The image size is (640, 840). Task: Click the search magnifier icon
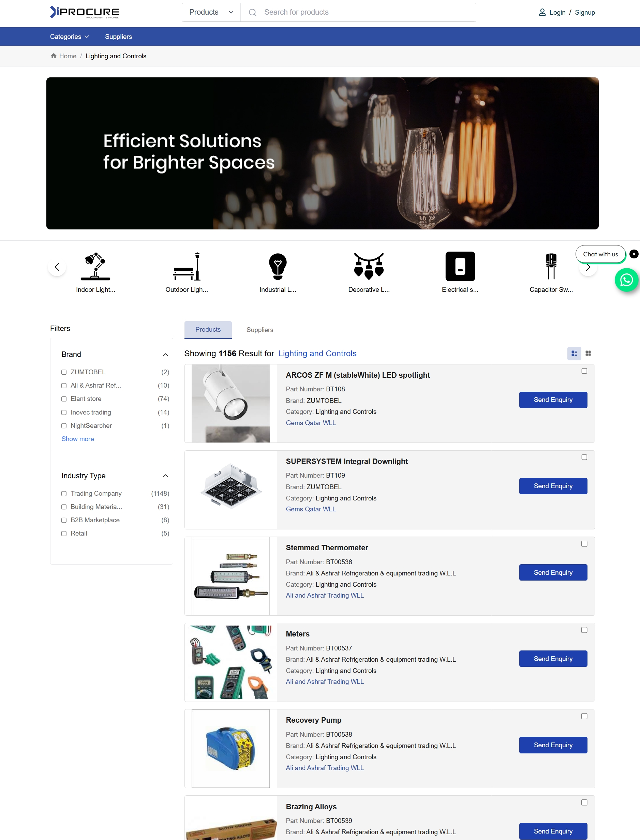253,13
